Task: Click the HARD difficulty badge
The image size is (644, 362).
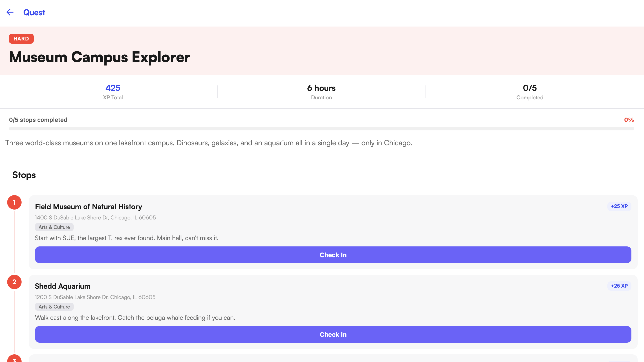Action: 21,39
